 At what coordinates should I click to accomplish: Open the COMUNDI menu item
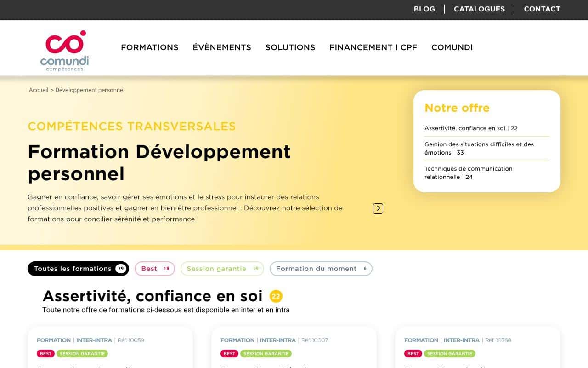(x=452, y=47)
